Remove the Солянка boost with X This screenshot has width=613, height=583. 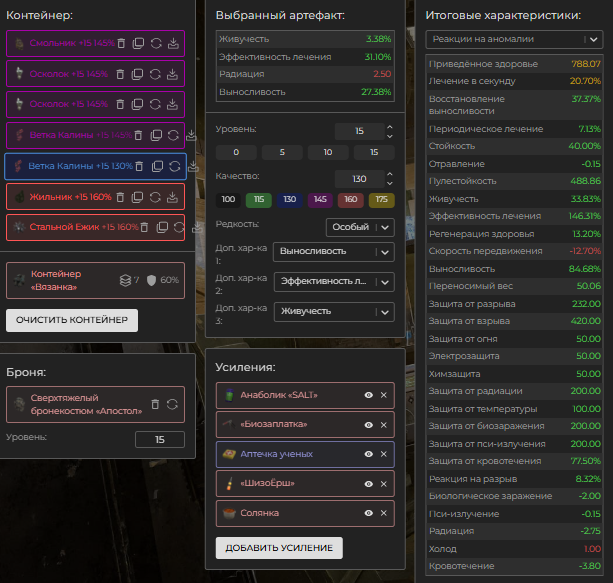click(383, 513)
